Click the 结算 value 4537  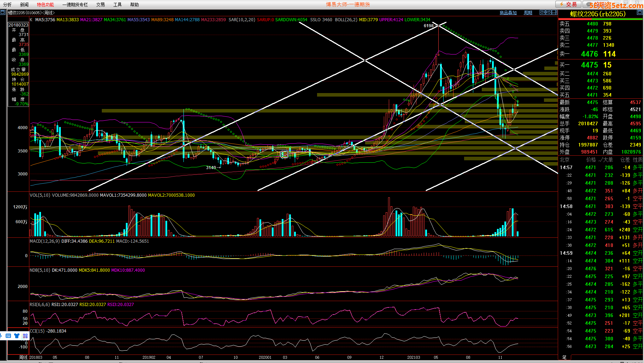635,102
